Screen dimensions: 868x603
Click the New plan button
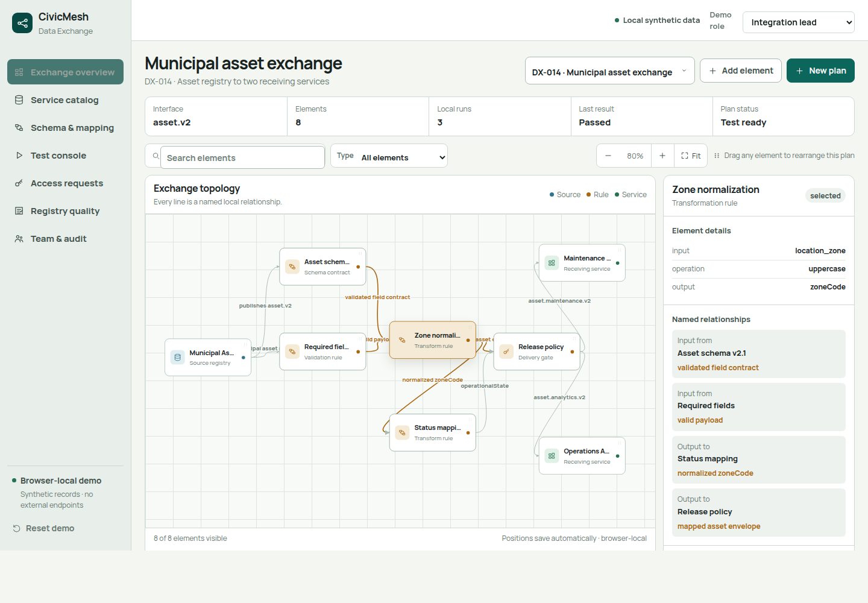(x=820, y=71)
